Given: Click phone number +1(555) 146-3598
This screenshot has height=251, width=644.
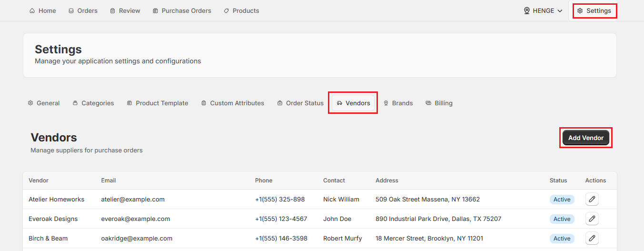Looking at the screenshot, I should (x=281, y=238).
